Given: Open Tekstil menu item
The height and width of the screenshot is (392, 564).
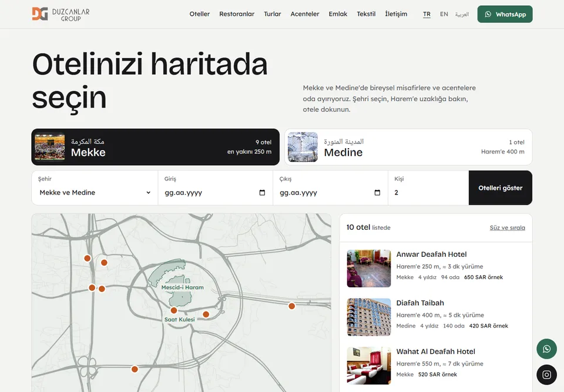Looking at the screenshot, I should [x=366, y=14].
